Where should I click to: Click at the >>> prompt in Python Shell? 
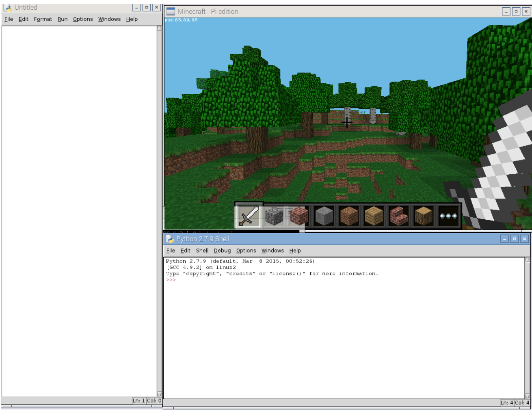click(171, 280)
